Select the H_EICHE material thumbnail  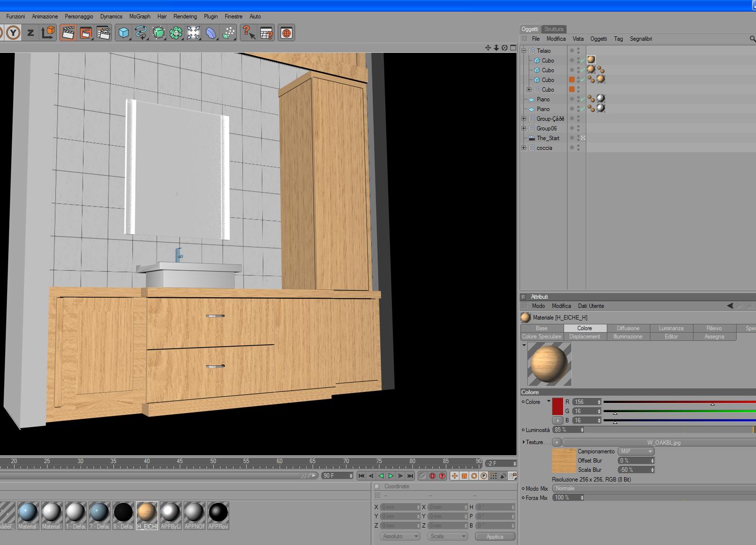click(147, 515)
